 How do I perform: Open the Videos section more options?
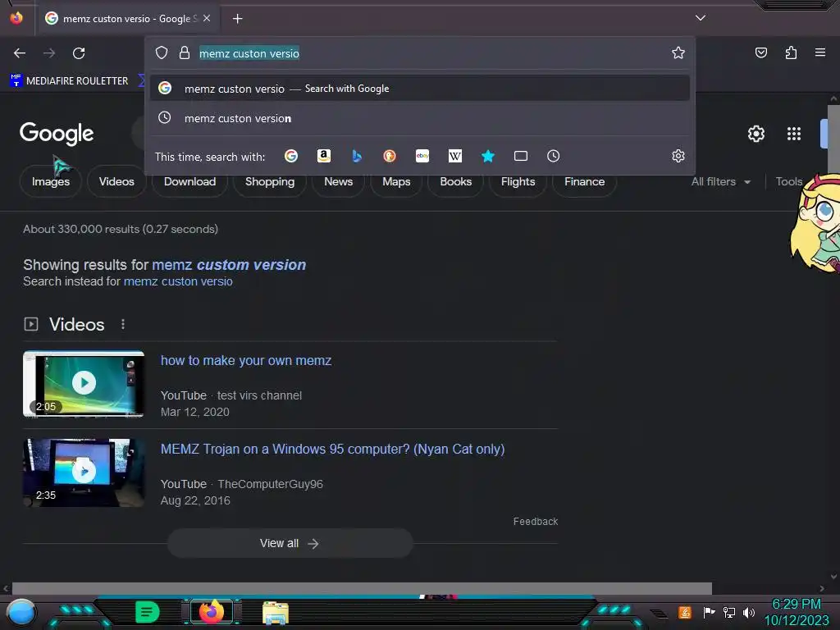pos(123,324)
